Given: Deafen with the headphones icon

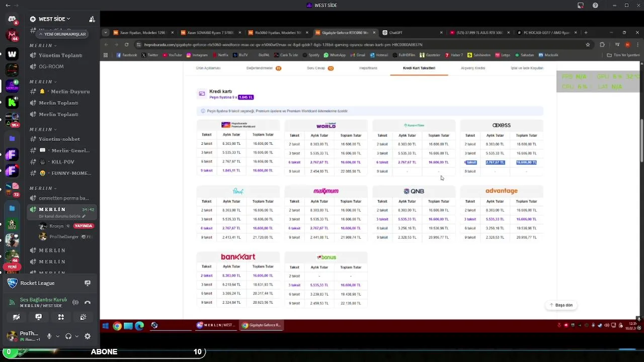Looking at the screenshot, I should [68, 336].
